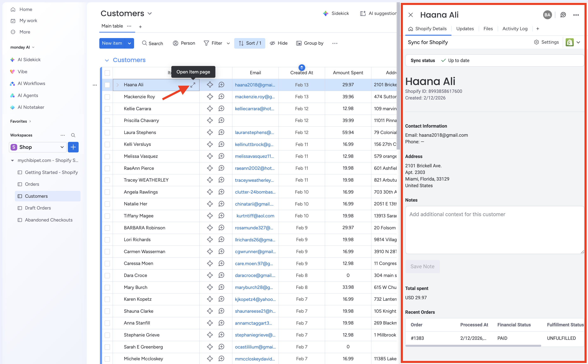588x364 pixels.
Task: Select the Mackenzie Roy row checkbox
Action: coord(107,97)
